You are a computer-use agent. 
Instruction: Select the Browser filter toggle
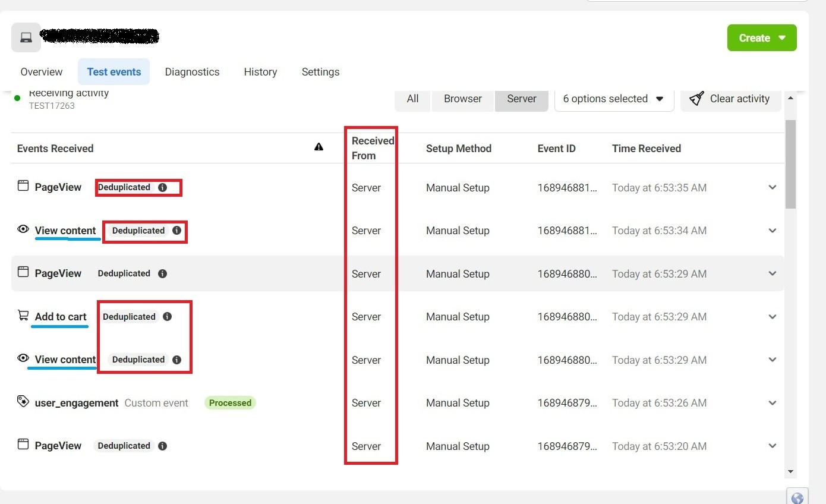[462, 99]
